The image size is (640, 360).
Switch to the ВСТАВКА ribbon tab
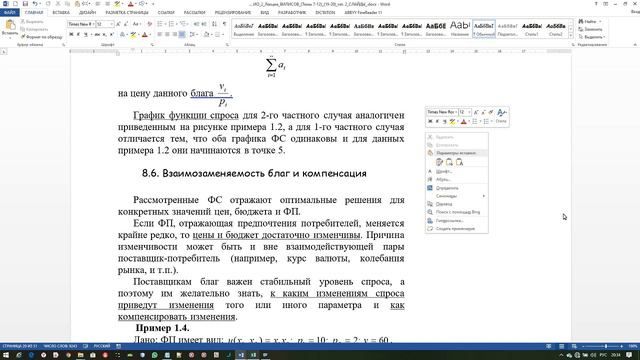coord(61,13)
